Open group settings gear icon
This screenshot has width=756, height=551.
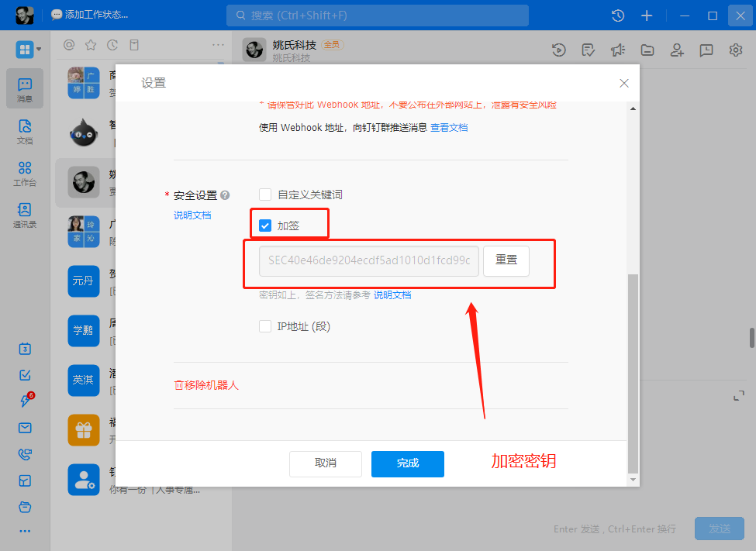pyautogui.click(x=736, y=50)
